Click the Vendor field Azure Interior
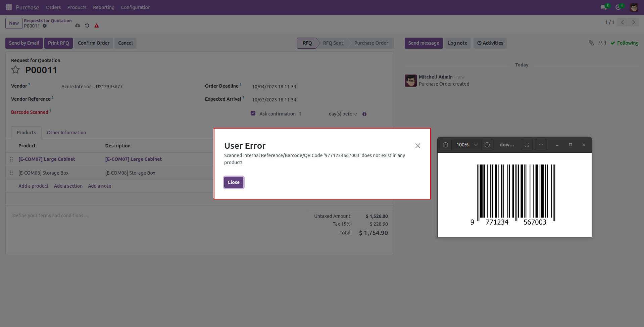Image resolution: width=644 pixels, height=327 pixels. point(92,87)
